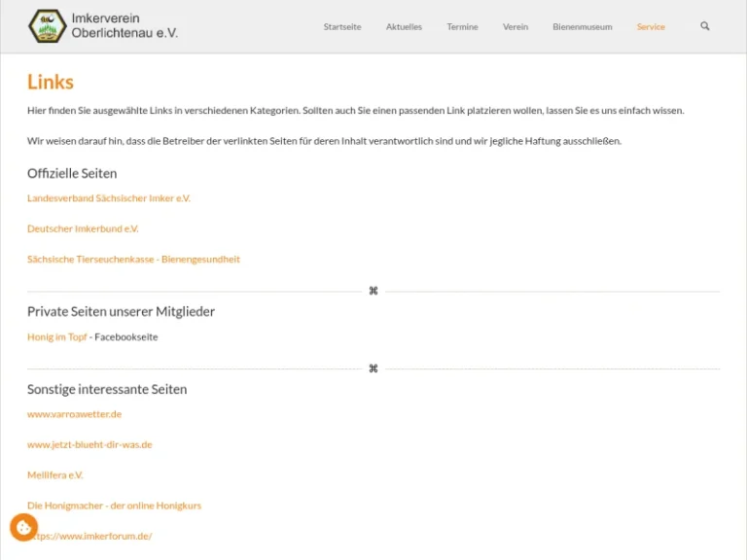747x560 pixels.
Task: Expand the Service menu
Action: tap(651, 27)
